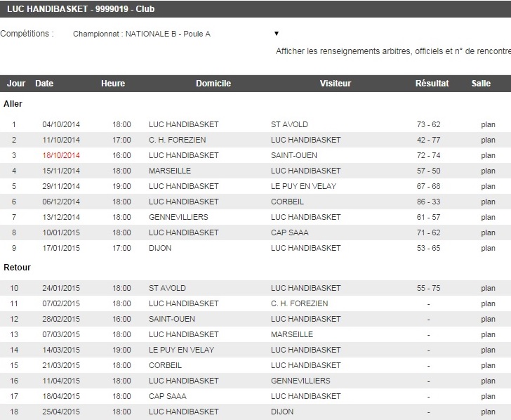Select the result 73 - 62
The width and height of the screenshot is (511, 420).
coord(429,124)
